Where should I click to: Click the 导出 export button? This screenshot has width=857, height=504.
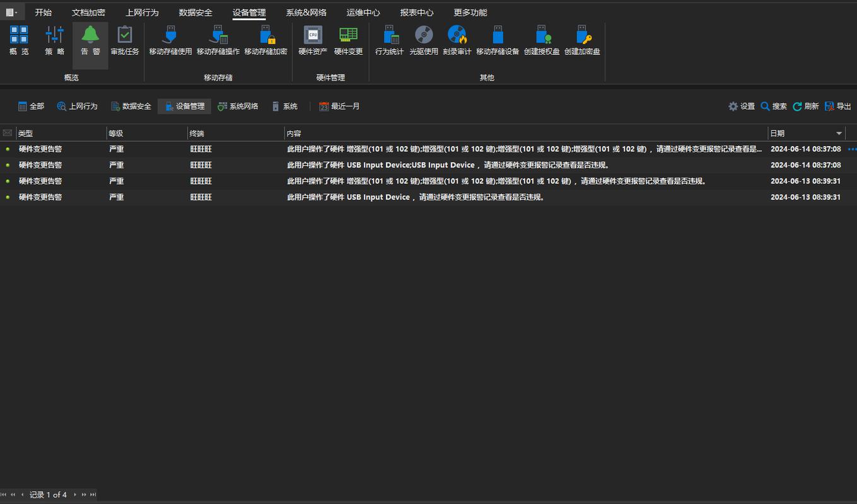coord(838,106)
